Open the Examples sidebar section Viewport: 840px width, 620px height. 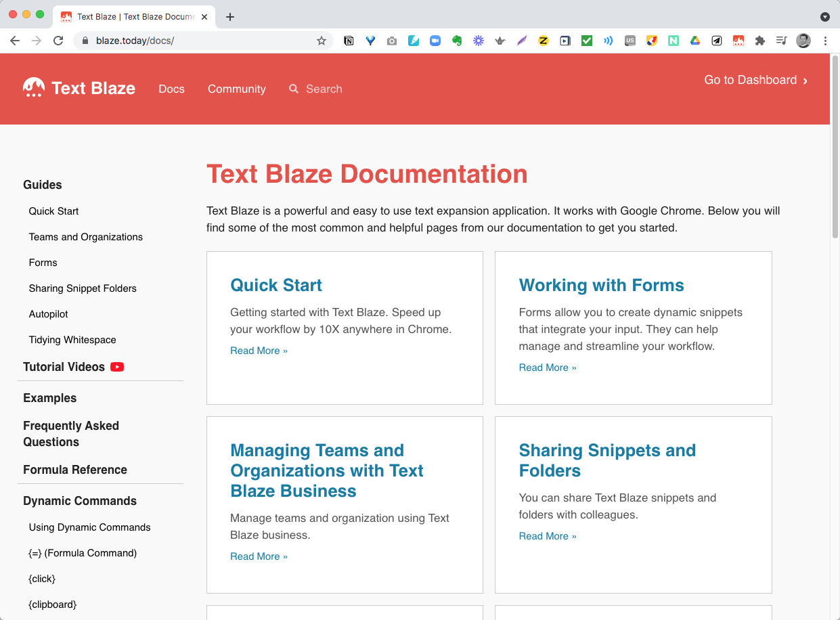tap(49, 398)
